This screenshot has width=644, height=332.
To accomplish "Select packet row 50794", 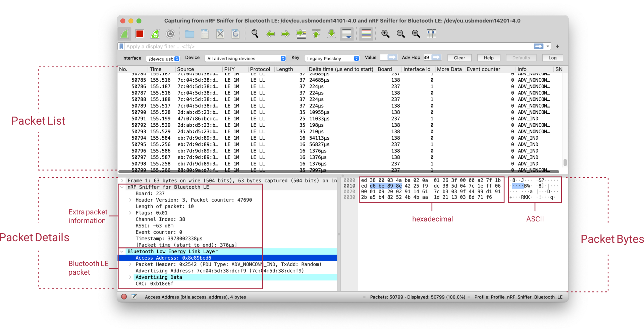I will pyautogui.click(x=340, y=138).
